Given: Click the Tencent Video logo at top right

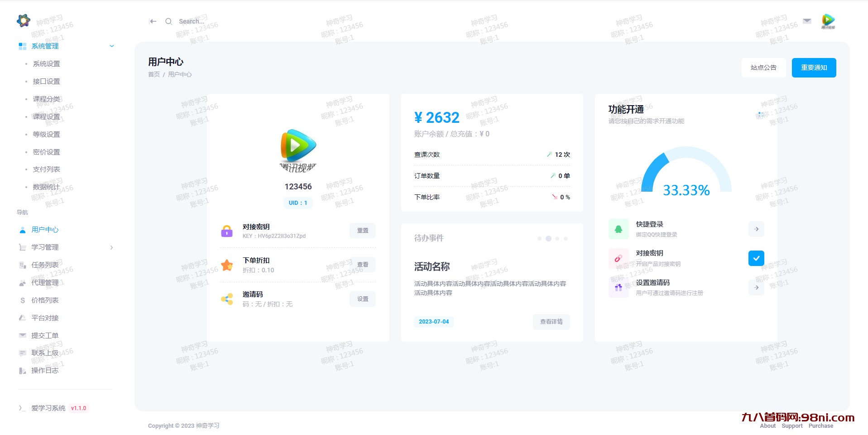Looking at the screenshot, I should pos(828,21).
